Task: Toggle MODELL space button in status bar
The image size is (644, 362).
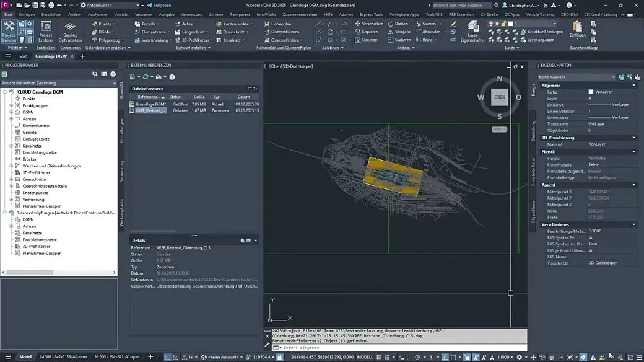Action: 365,357
